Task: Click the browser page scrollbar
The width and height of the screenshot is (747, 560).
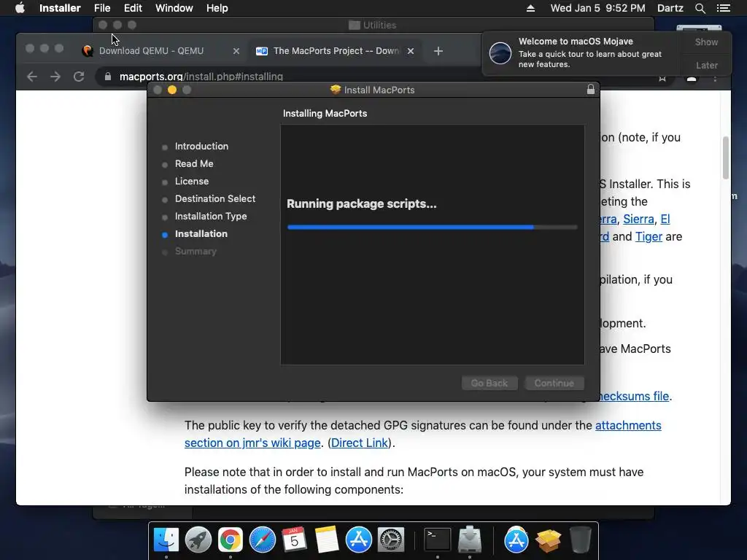Action: point(726,157)
